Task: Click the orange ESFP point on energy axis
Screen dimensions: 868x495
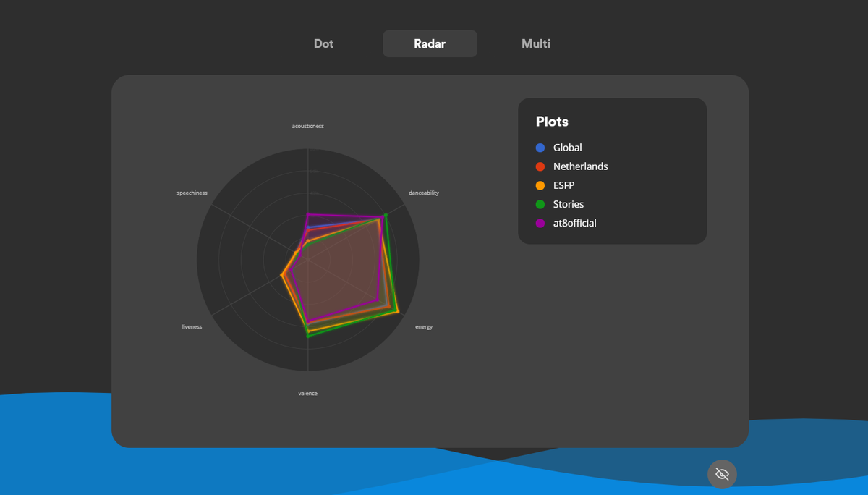Action: [398, 312]
